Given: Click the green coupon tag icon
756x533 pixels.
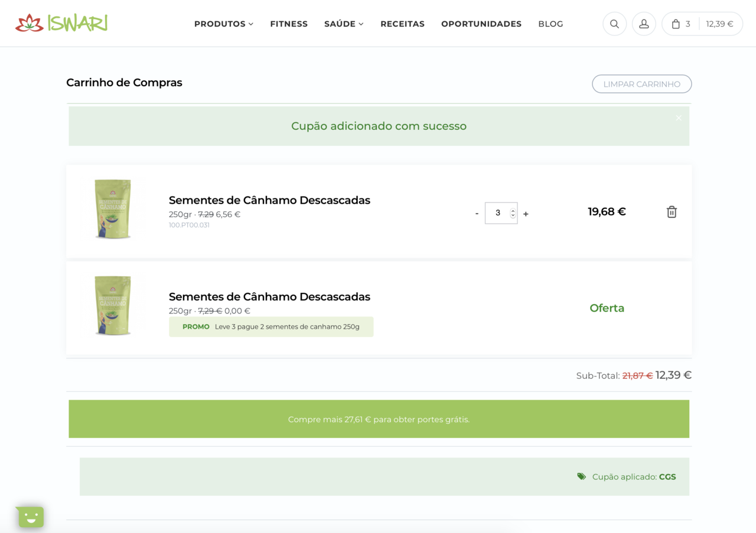Looking at the screenshot, I should pyautogui.click(x=581, y=476).
